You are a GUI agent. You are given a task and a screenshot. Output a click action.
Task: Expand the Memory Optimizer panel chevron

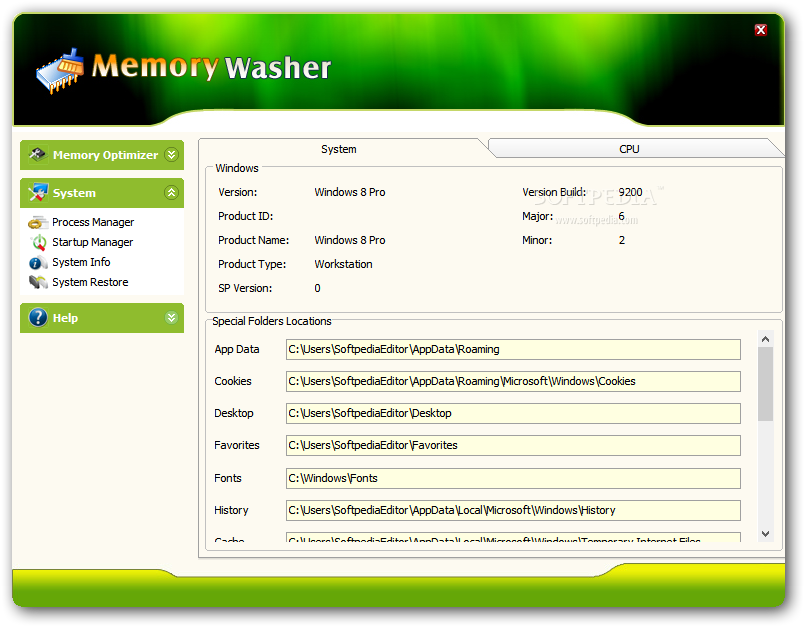[171, 155]
